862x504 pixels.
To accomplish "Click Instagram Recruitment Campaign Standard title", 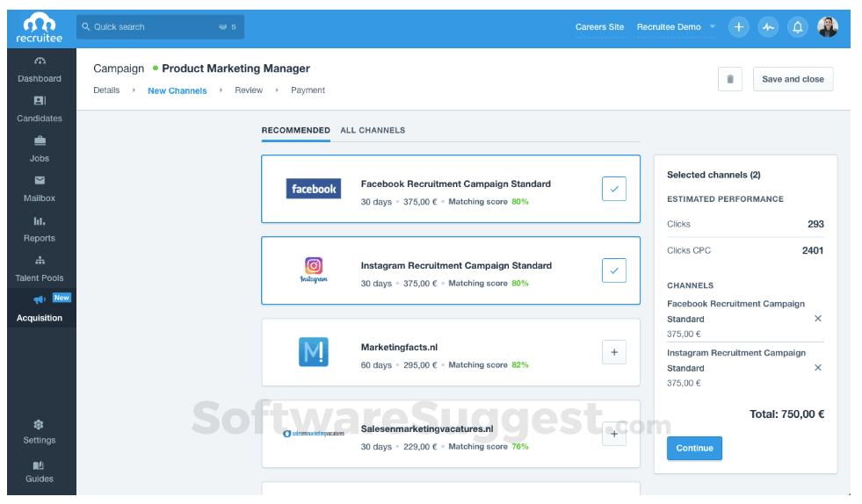I will [456, 265].
